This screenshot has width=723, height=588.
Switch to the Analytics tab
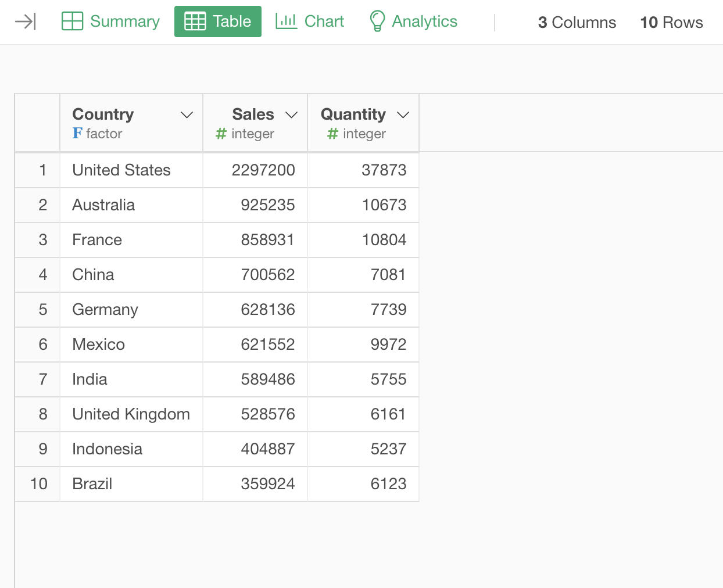pos(425,21)
